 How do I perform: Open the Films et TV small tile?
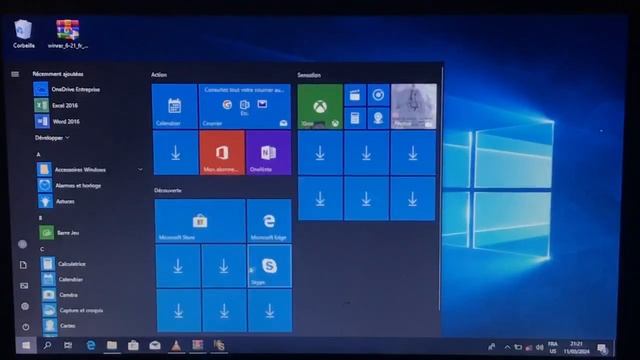pos(355,95)
